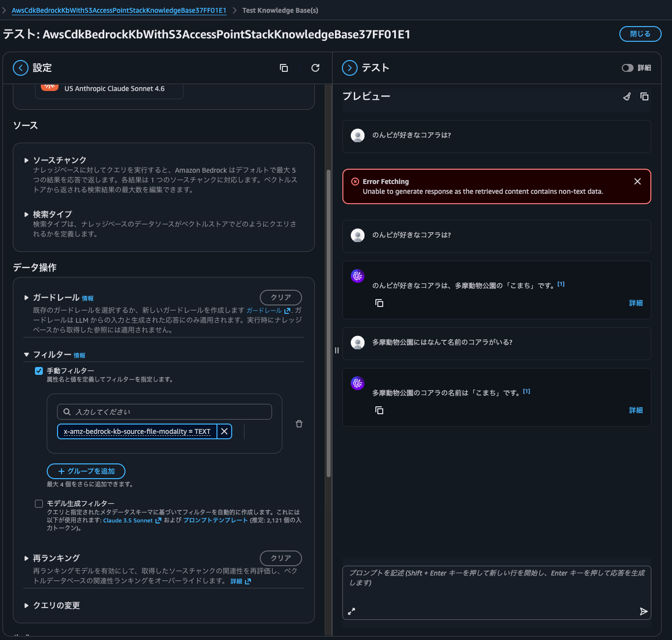Reset settings with the refresh icon
Image resolution: width=672 pixels, height=640 pixels.
click(x=315, y=68)
